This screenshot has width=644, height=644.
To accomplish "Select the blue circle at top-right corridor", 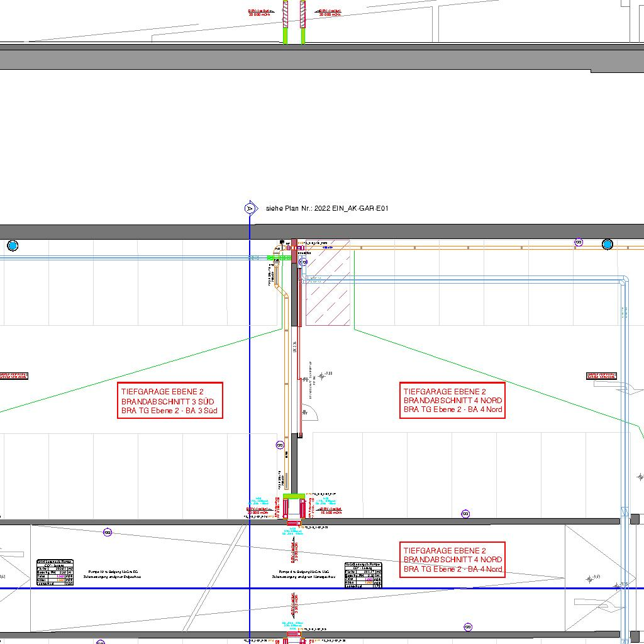I will click(x=607, y=244).
